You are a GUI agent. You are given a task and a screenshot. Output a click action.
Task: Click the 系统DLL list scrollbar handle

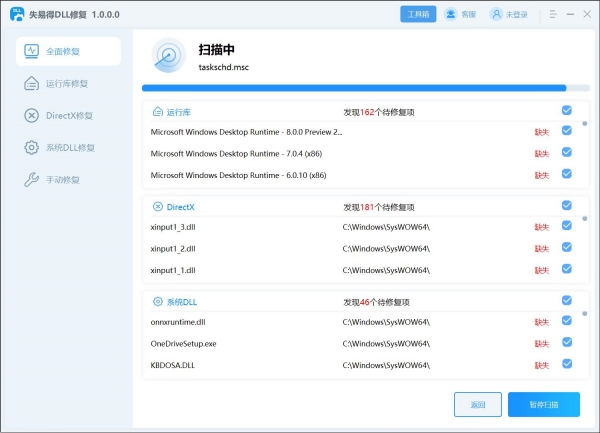[585, 313]
